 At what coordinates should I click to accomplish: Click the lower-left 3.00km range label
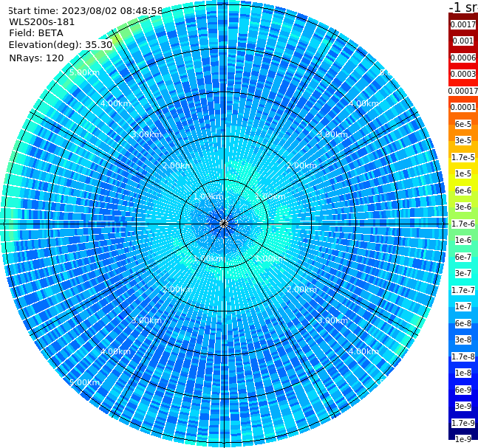146,320
